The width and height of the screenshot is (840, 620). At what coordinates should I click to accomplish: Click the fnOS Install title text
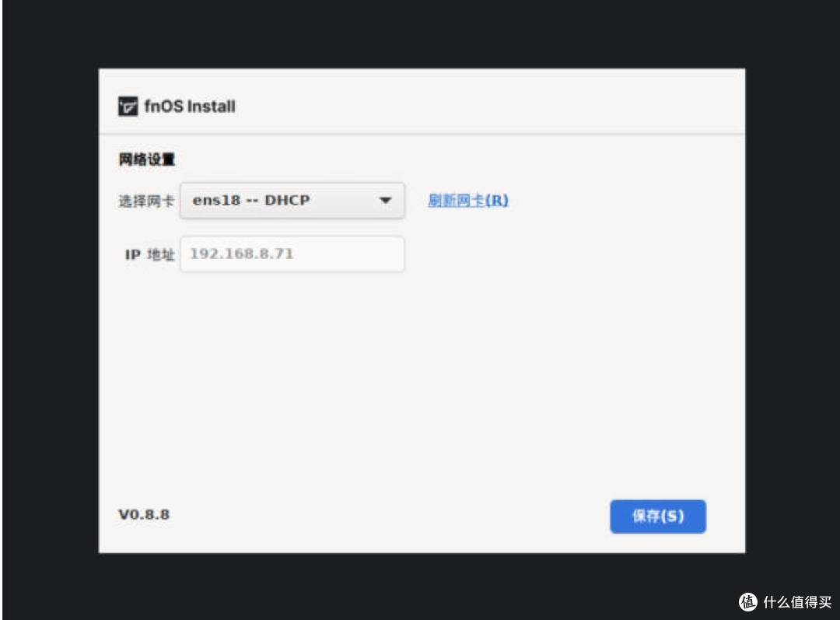tap(190, 106)
